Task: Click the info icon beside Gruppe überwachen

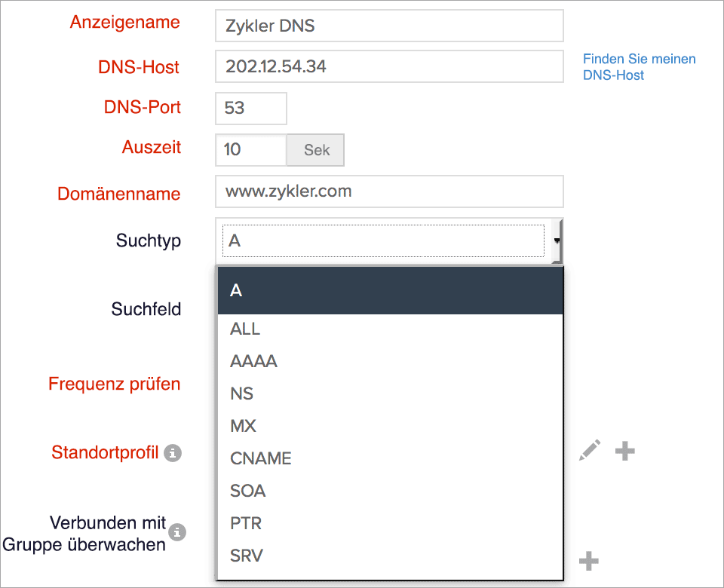Action: tap(177, 531)
